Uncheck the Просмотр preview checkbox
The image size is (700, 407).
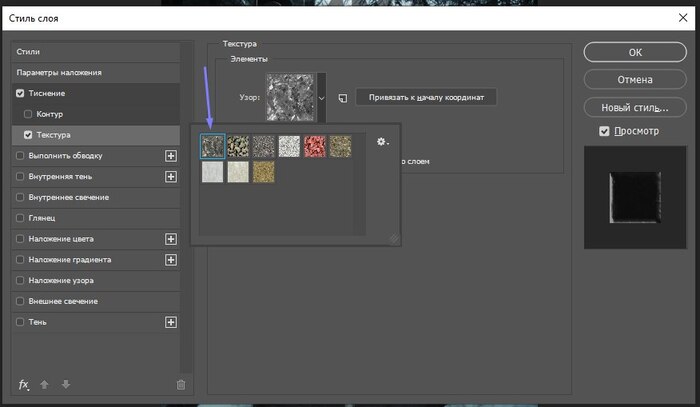[604, 131]
